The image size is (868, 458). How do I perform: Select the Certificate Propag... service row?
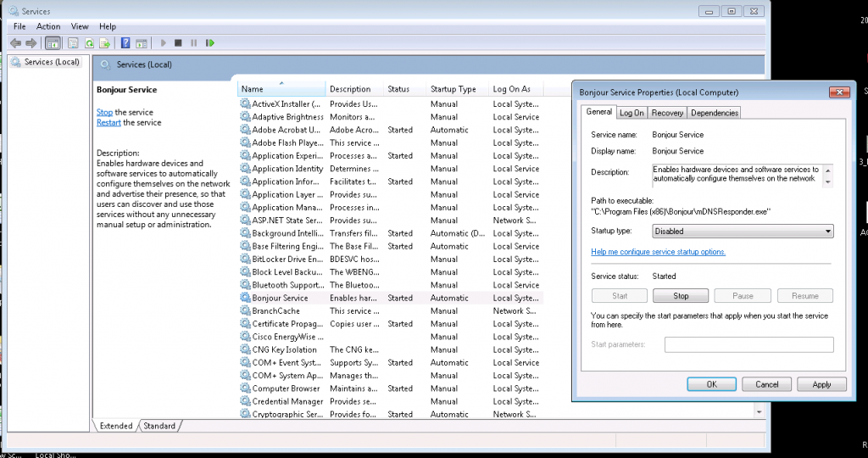391,323
